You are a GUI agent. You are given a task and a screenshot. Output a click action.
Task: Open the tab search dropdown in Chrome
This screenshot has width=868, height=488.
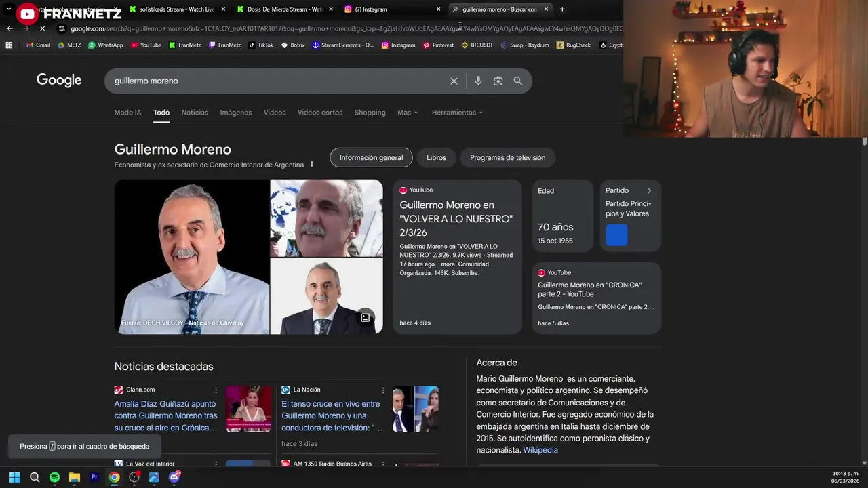tap(9, 9)
